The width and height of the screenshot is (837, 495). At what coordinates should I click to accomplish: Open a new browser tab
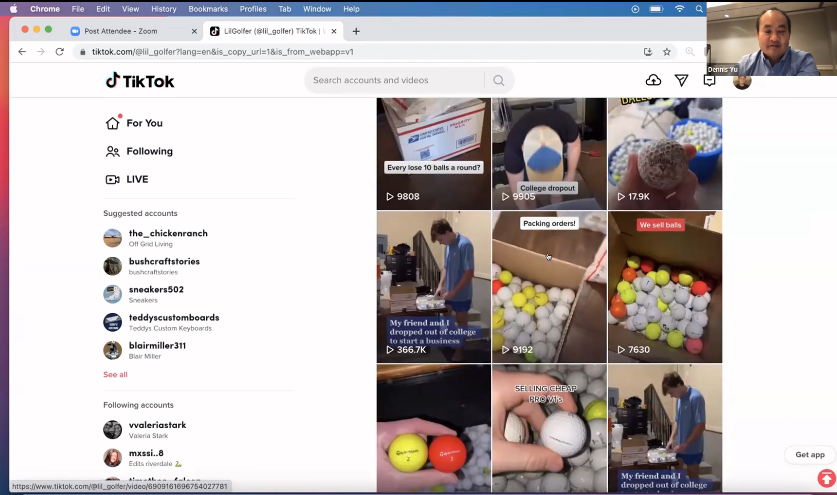click(356, 31)
